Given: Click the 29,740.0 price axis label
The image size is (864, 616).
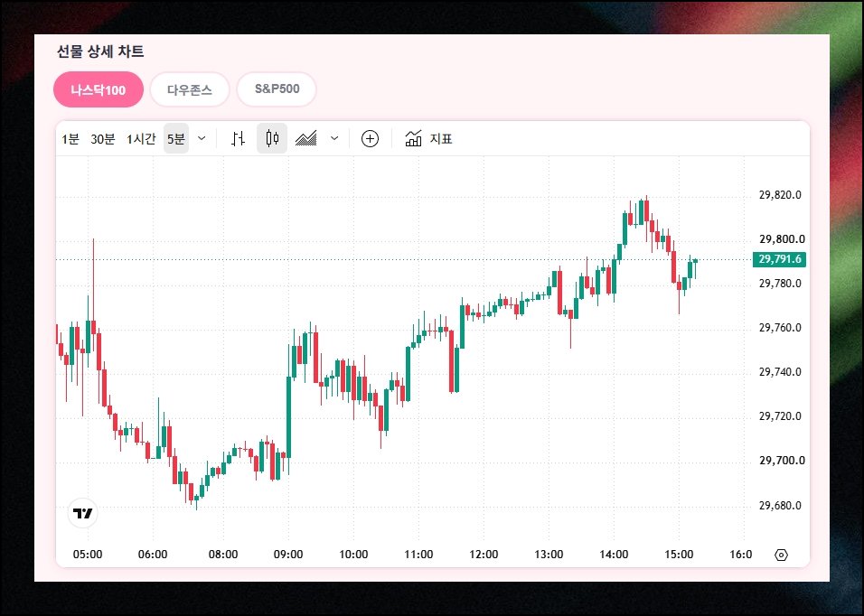Looking at the screenshot, I should coord(780,371).
